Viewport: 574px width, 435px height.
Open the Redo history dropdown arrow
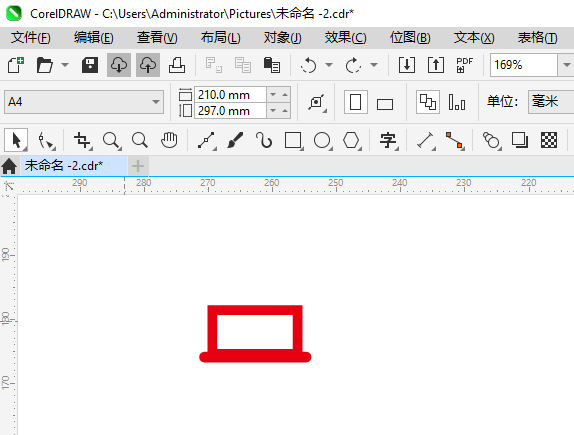pos(374,65)
